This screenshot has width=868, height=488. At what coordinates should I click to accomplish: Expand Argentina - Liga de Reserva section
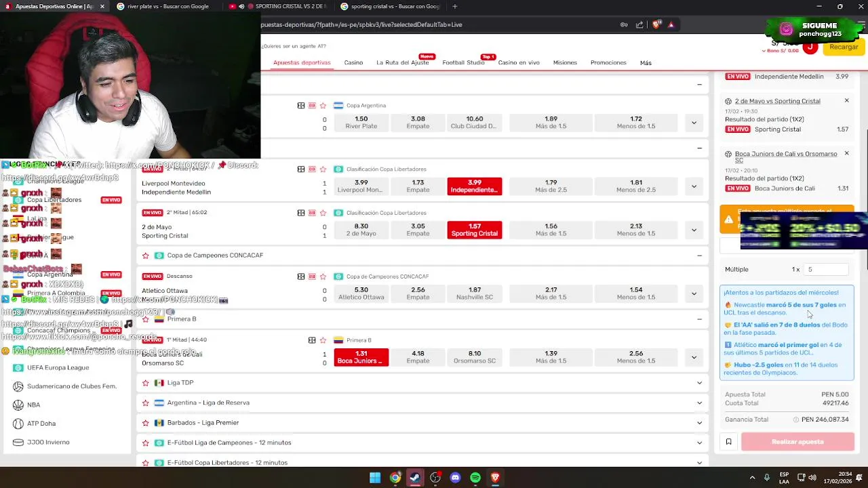point(699,403)
